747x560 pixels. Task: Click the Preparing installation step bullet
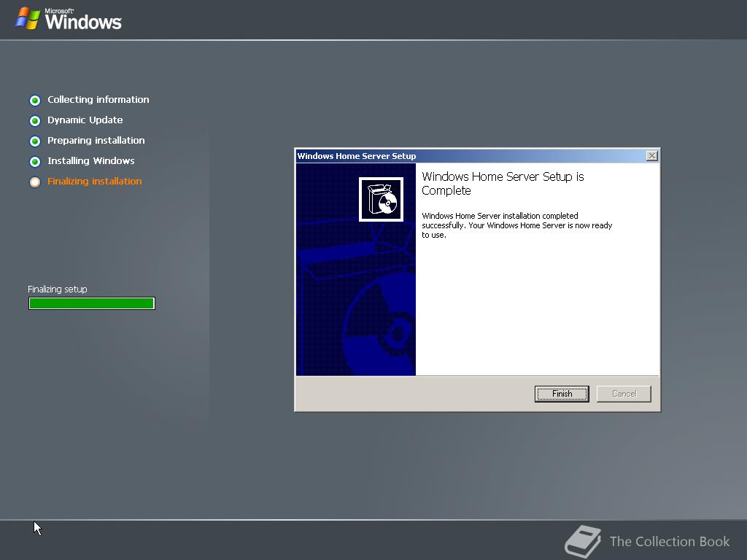click(x=35, y=141)
